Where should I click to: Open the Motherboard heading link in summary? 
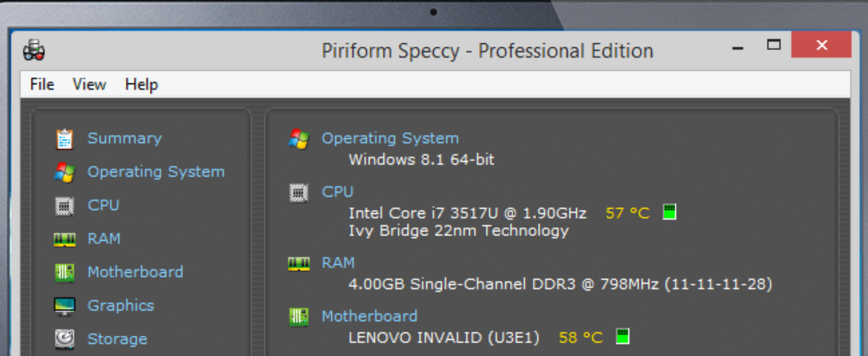[369, 316]
